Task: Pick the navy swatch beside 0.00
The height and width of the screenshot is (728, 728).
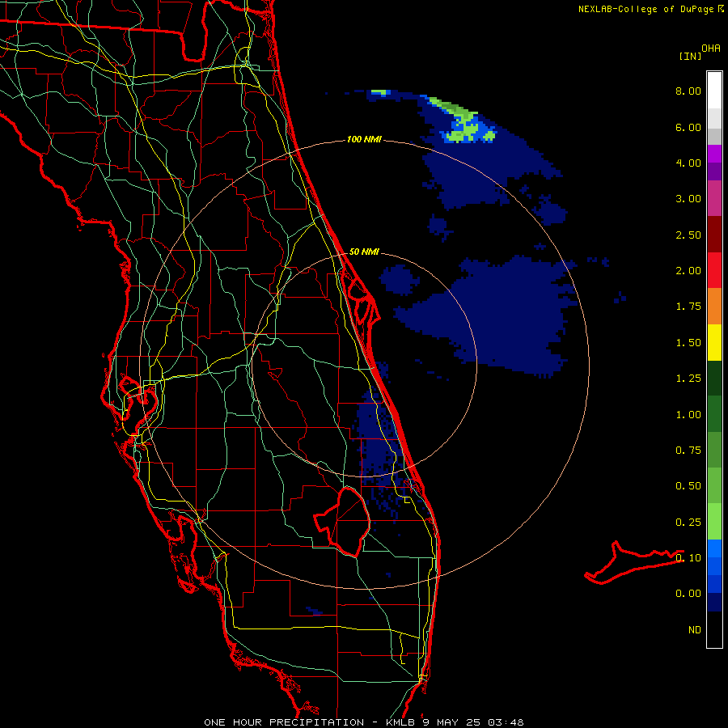Action: click(x=714, y=603)
